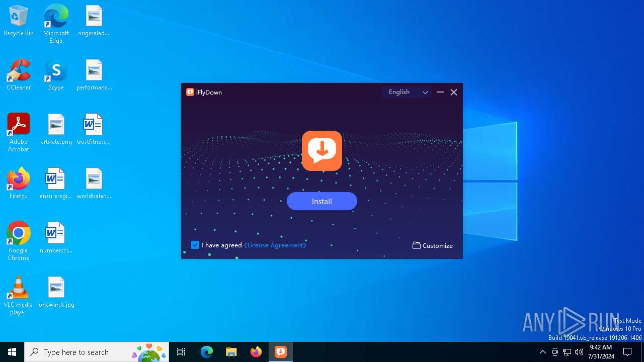The width and height of the screenshot is (644, 362).
Task: Select the originalad image file
Action: (x=94, y=21)
